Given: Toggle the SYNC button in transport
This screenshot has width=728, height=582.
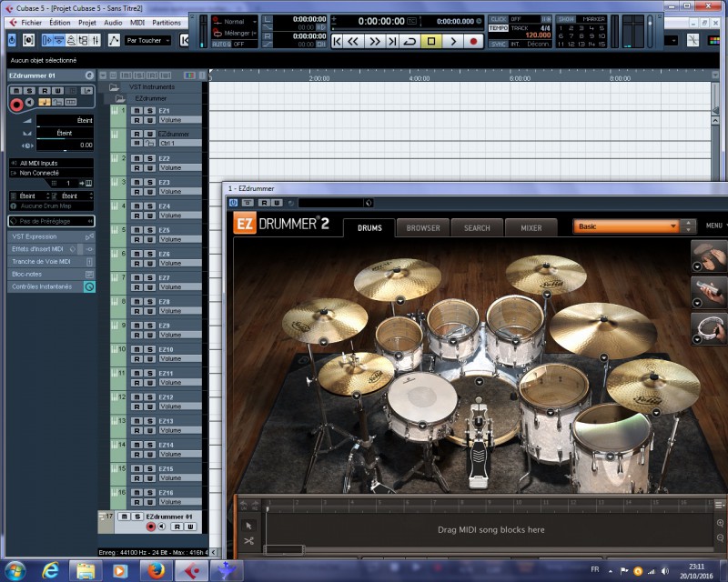Looking at the screenshot, I should tap(499, 44).
